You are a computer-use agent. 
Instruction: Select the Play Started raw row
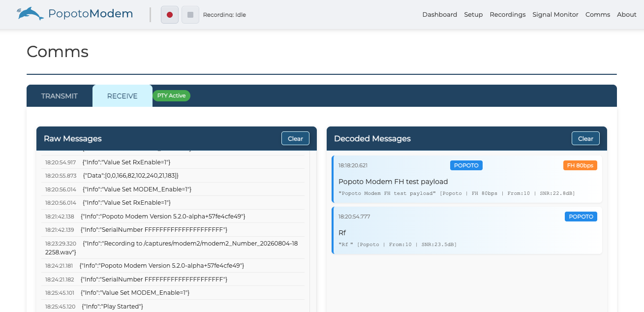click(x=173, y=306)
